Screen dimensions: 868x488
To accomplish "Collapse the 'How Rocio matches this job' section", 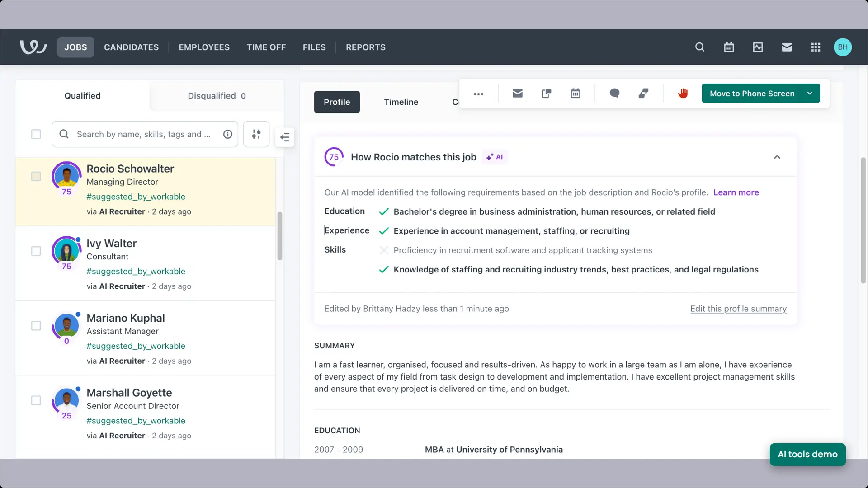I will pos(777,157).
